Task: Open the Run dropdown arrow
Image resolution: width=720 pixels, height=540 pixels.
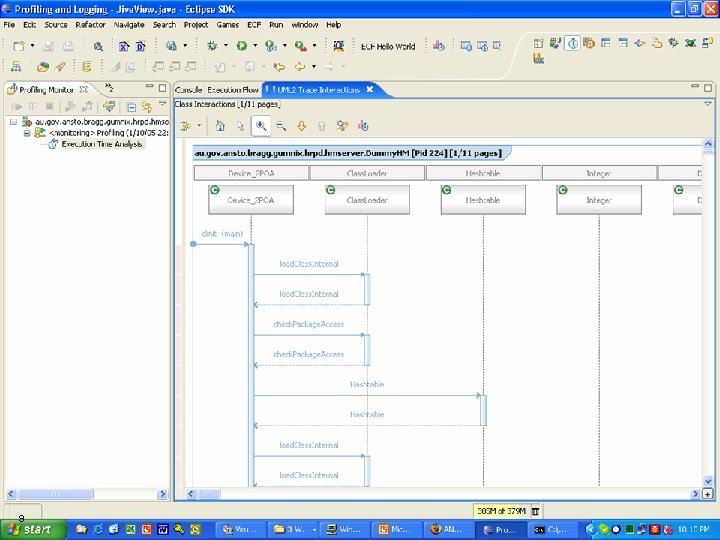Action: pos(255,46)
